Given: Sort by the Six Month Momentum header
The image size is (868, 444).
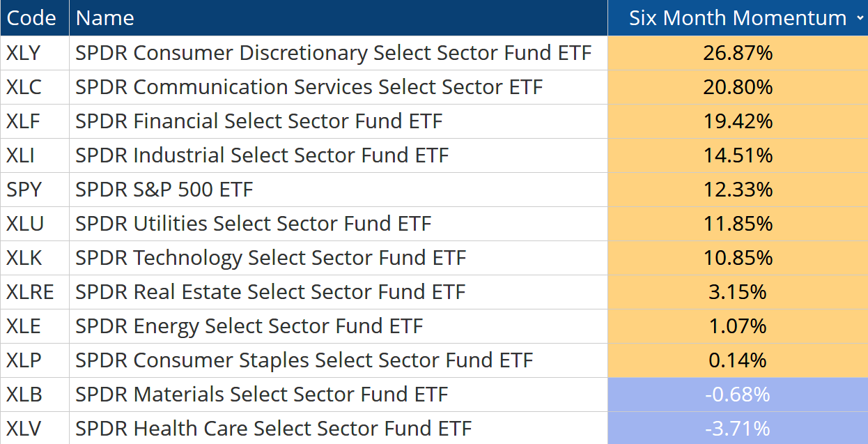Looking at the screenshot, I should coord(737,18).
